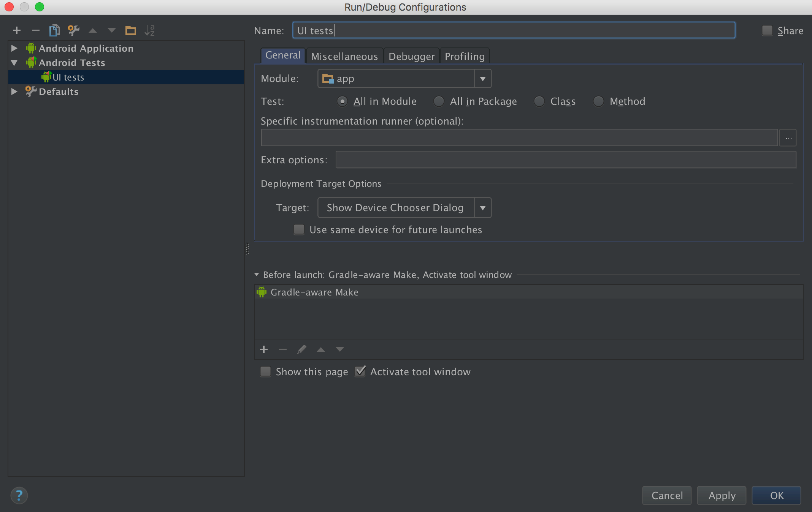This screenshot has width=812, height=512.
Task: Open help with the question mark icon
Action: point(19,495)
